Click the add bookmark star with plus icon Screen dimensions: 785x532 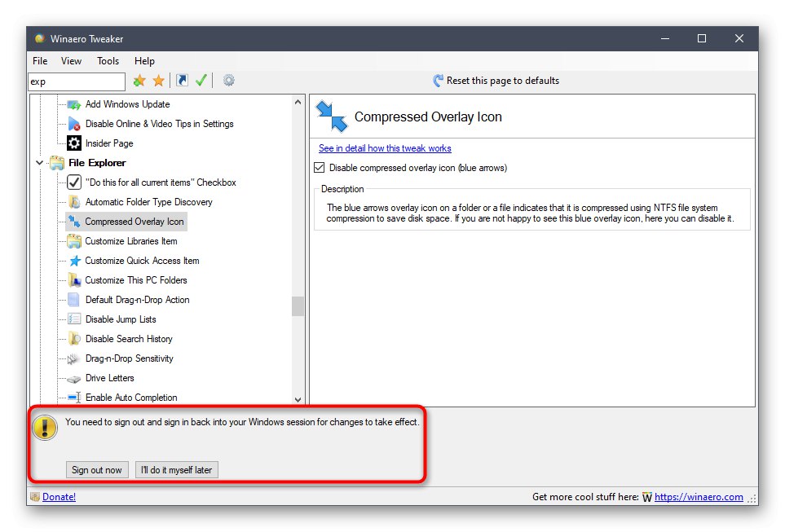[x=139, y=81]
